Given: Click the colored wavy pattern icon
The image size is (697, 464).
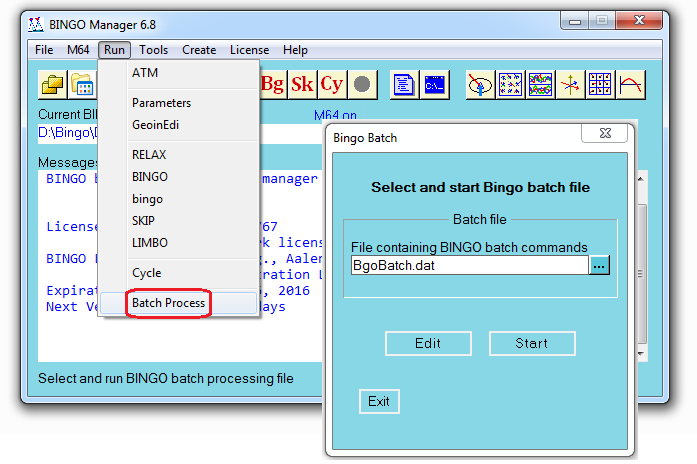Looking at the screenshot, I should [x=540, y=84].
